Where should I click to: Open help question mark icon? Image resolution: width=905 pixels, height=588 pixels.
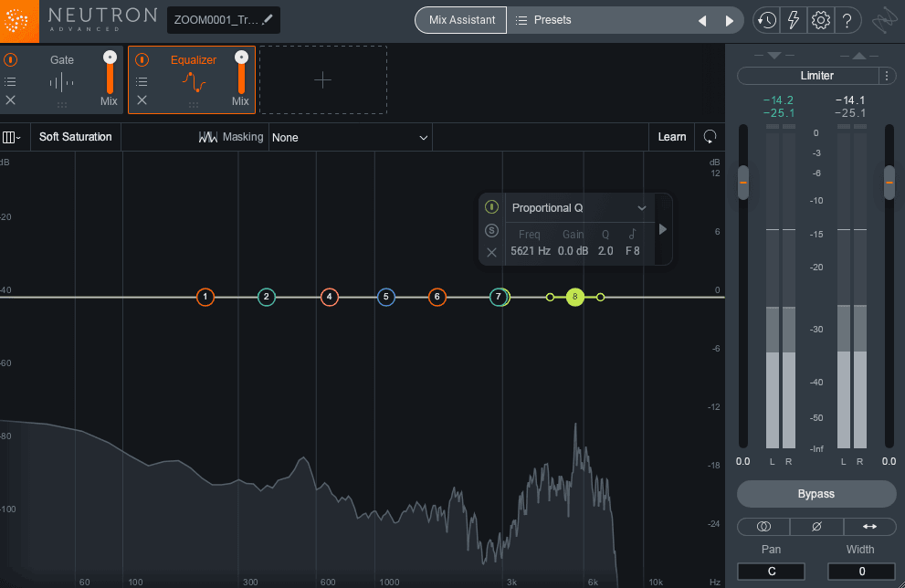847,21
